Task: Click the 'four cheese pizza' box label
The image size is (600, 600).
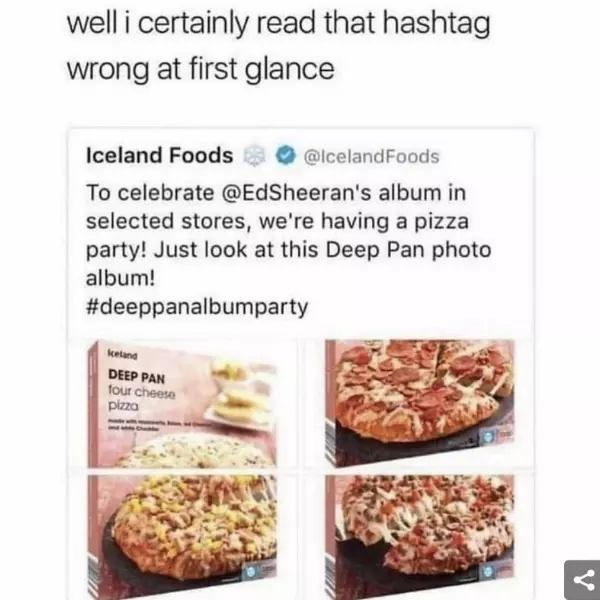Action: point(142,399)
